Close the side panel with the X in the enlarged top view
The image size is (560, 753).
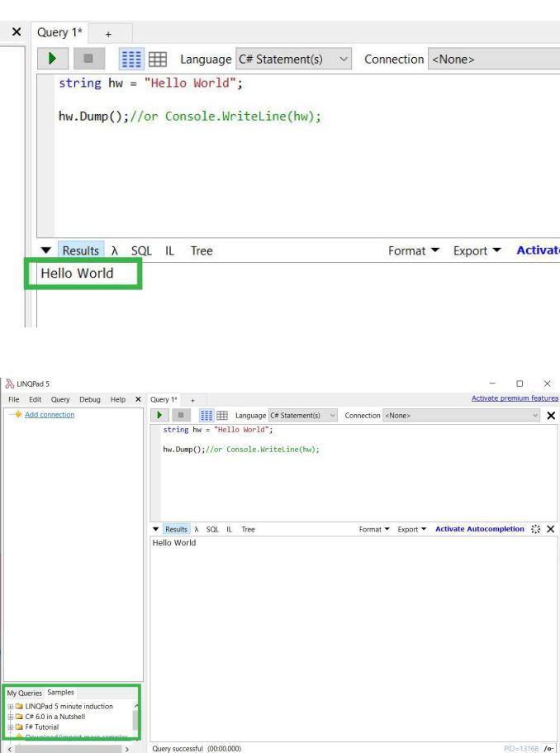[x=17, y=32]
